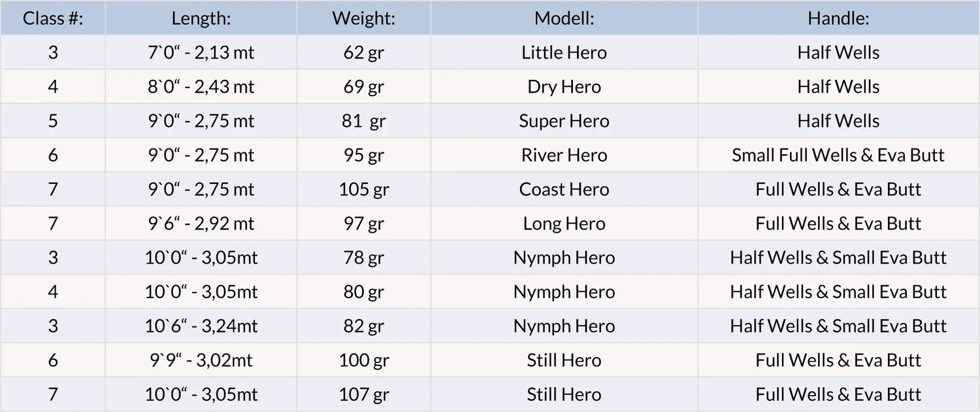
Task: Click the Small Full Wells & Eva Butt cell
Action: pos(839,155)
